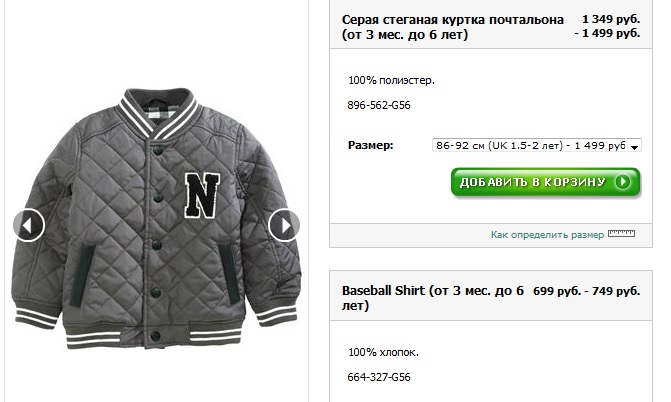Image resolution: width=671 pixels, height=402 pixels.
Task: Open the "Как определить размер" link
Action: pyautogui.click(x=547, y=235)
